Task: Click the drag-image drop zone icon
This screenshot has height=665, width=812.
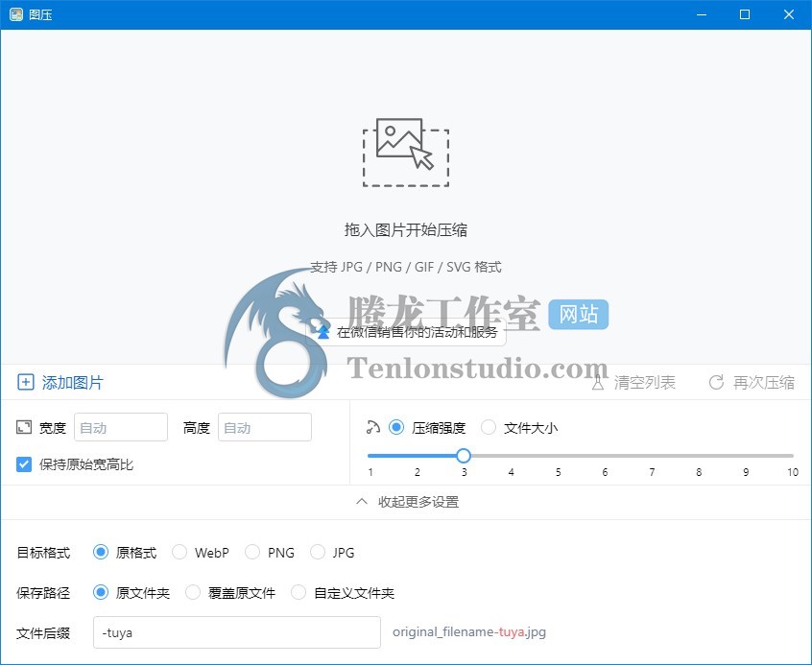Action: coord(406,153)
